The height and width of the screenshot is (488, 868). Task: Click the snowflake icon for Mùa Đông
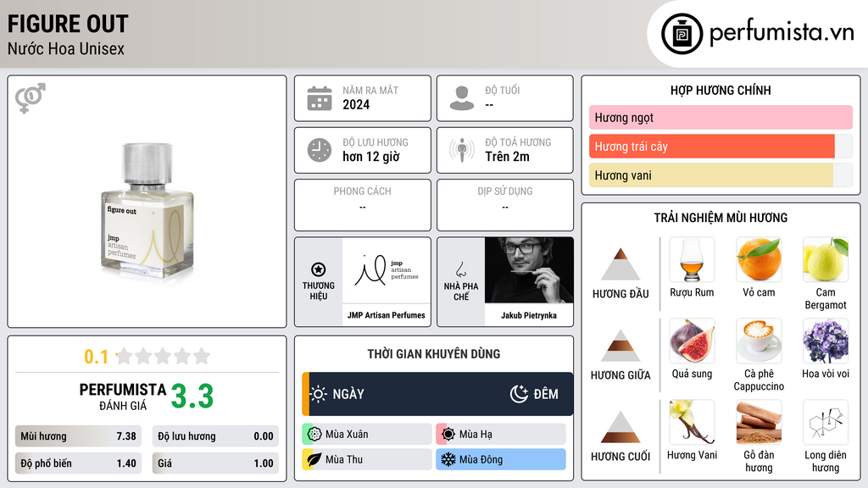[448, 459]
